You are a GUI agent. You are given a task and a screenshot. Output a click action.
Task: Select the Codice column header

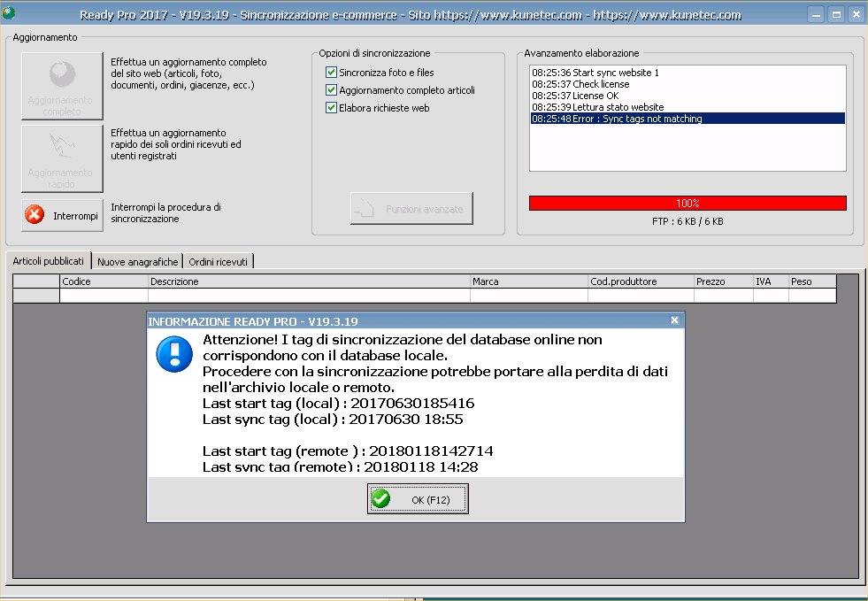104,281
